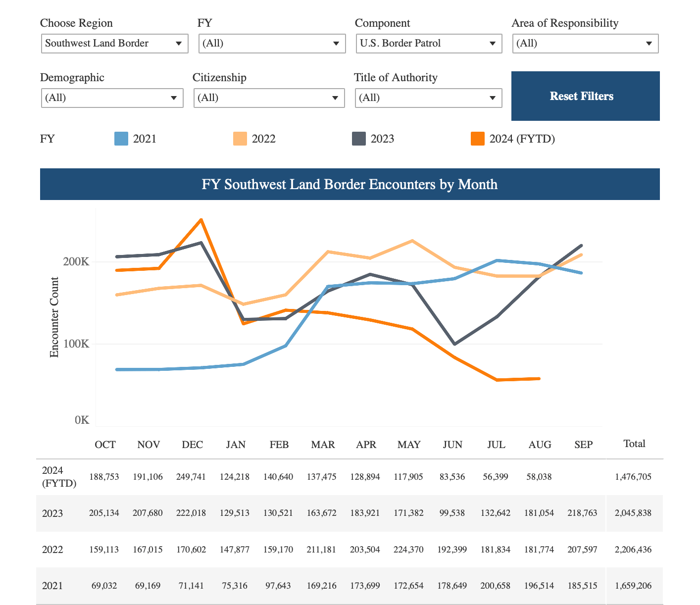Click the JAN column header
The image size is (700, 605).
[x=236, y=445]
